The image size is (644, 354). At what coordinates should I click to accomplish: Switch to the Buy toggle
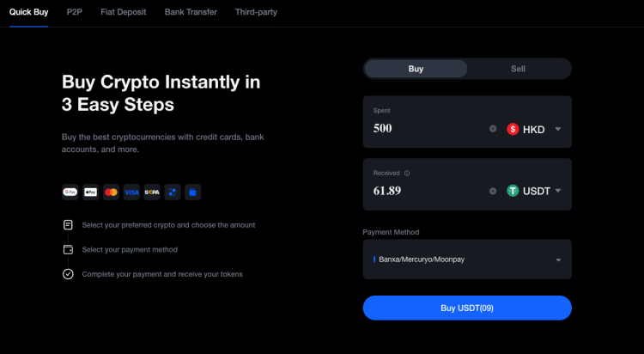point(416,69)
